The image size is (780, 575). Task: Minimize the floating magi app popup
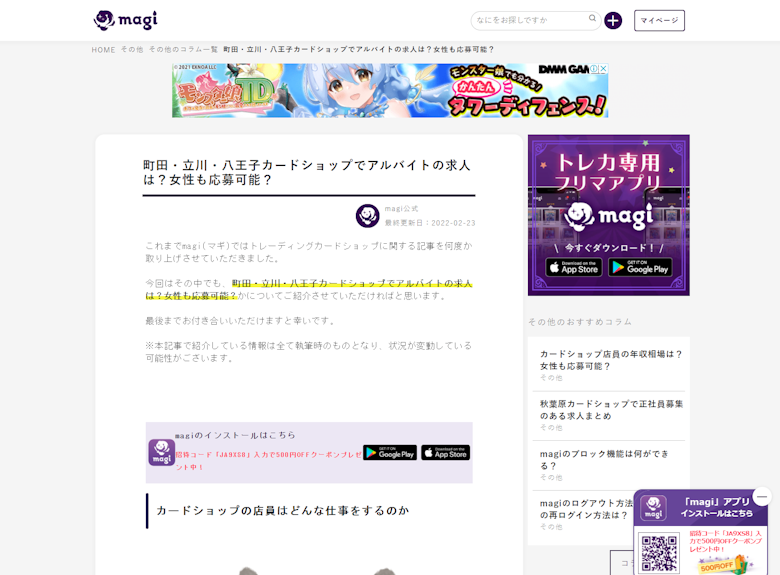click(x=762, y=497)
